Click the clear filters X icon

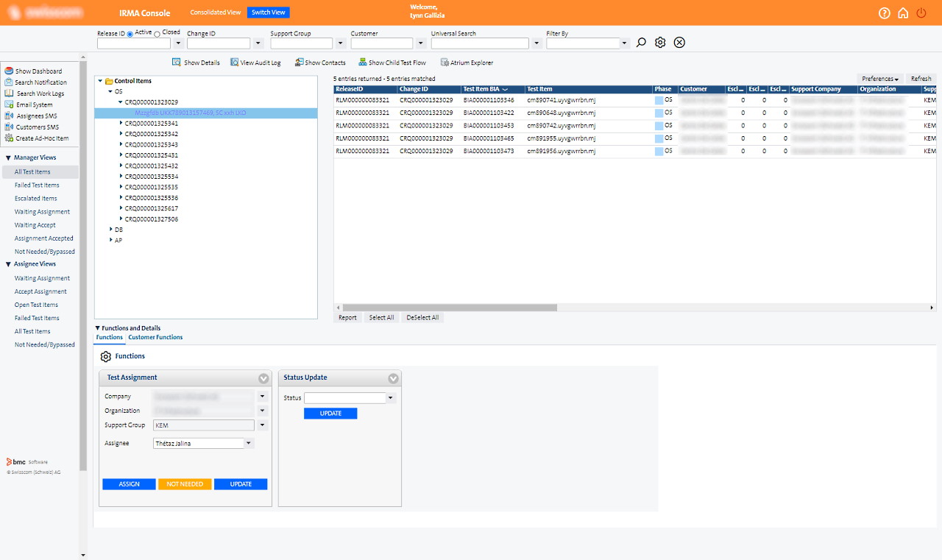(x=679, y=43)
